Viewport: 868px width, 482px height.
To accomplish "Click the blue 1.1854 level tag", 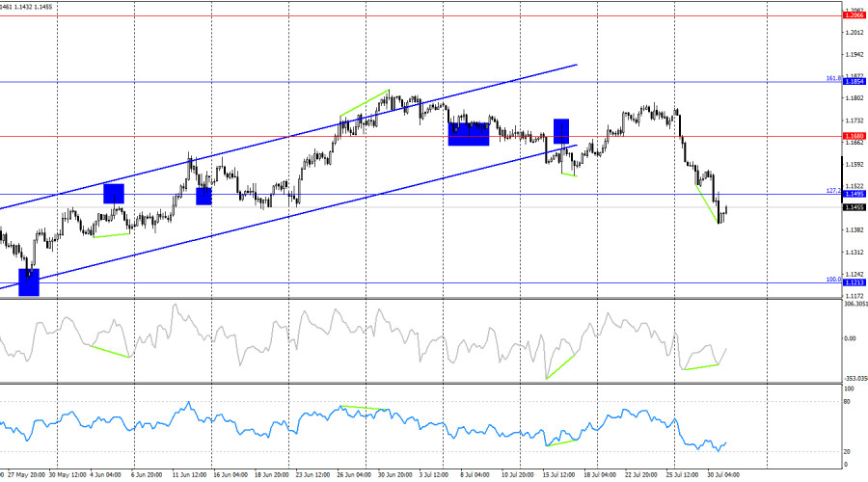I will pyautogui.click(x=854, y=82).
